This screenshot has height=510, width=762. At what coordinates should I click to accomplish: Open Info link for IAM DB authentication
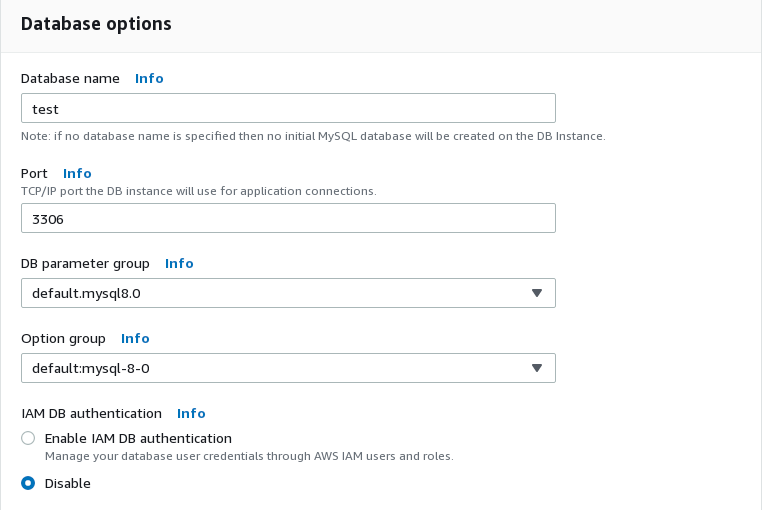191,413
